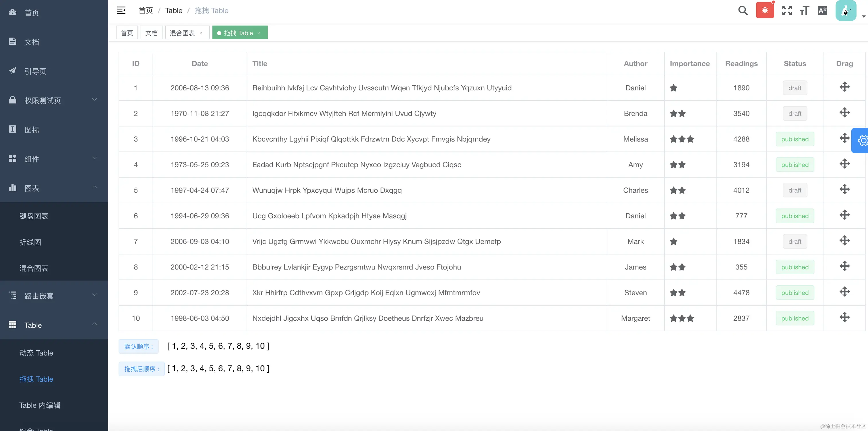Image resolution: width=868 pixels, height=431 pixels.
Task: Open the settings gear panel on right edge
Action: point(862,141)
